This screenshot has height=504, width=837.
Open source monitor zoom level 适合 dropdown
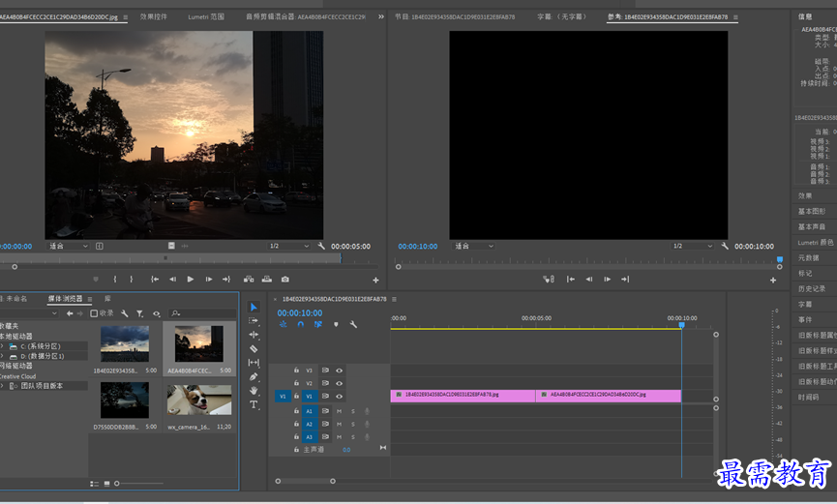coord(69,246)
